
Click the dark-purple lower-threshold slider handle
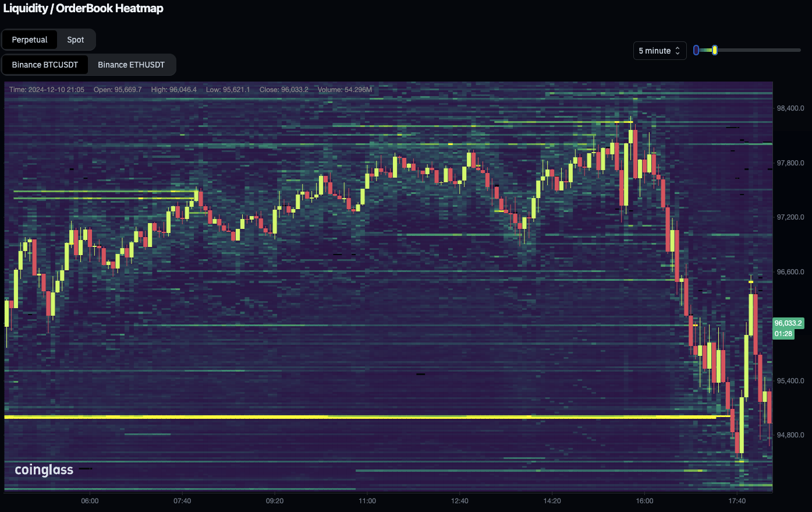pyautogui.click(x=696, y=51)
